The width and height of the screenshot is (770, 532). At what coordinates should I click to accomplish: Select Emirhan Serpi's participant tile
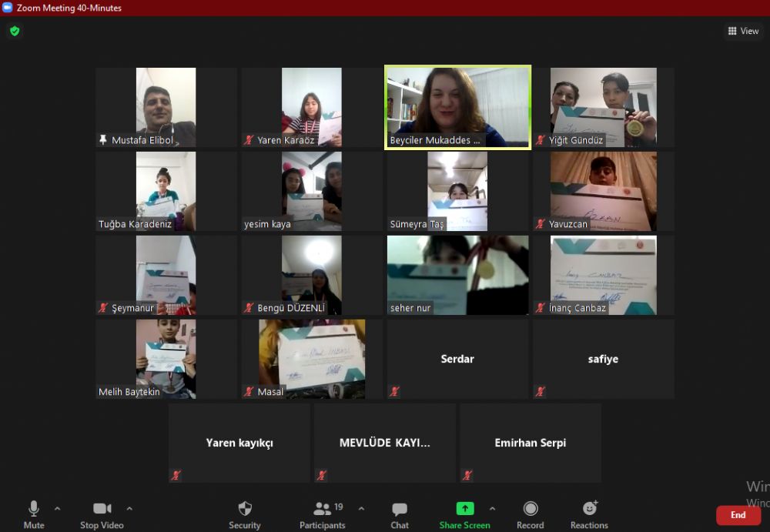coord(531,443)
